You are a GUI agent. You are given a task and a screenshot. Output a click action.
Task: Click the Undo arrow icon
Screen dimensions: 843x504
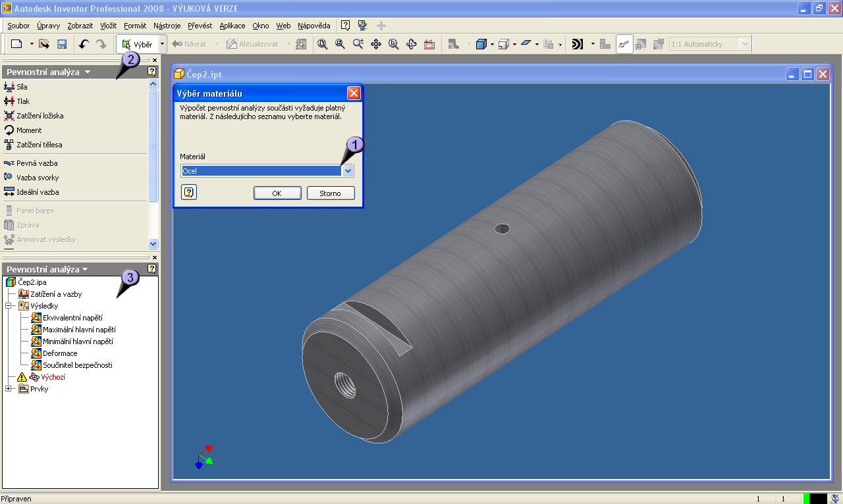tap(83, 44)
